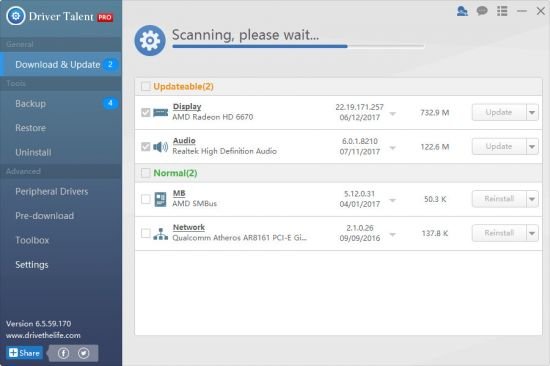The width and height of the screenshot is (550, 366).
Task: Open the arrow beside MB Reinstall button
Action: (x=532, y=199)
